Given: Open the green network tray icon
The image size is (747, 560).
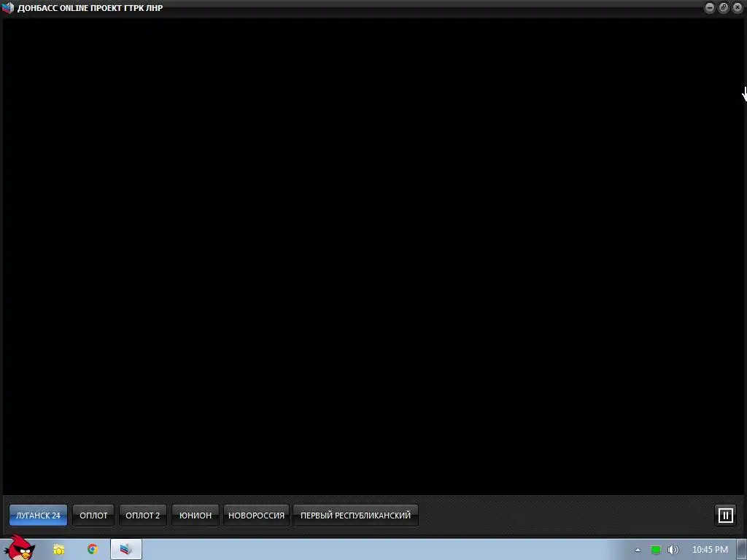Looking at the screenshot, I should pos(656,550).
